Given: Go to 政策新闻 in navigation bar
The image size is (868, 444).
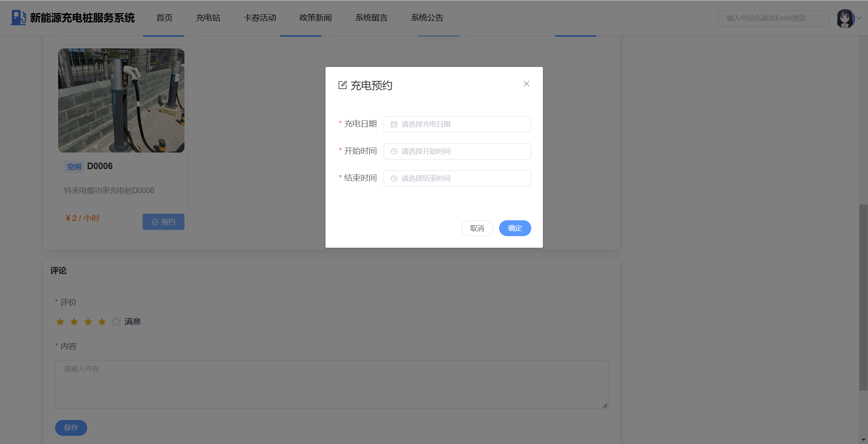Looking at the screenshot, I should click(315, 18).
